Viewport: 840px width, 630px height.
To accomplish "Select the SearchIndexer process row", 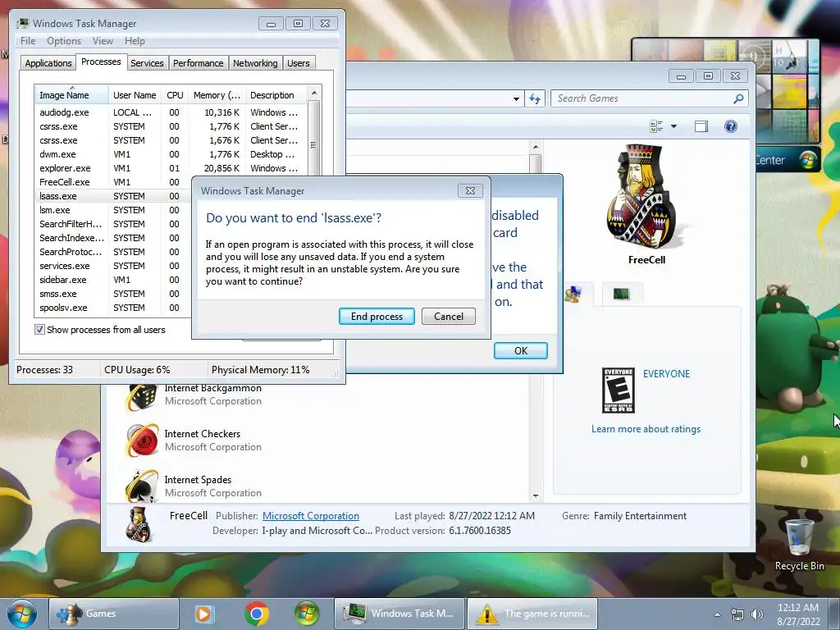I will pyautogui.click(x=113, y=238).
